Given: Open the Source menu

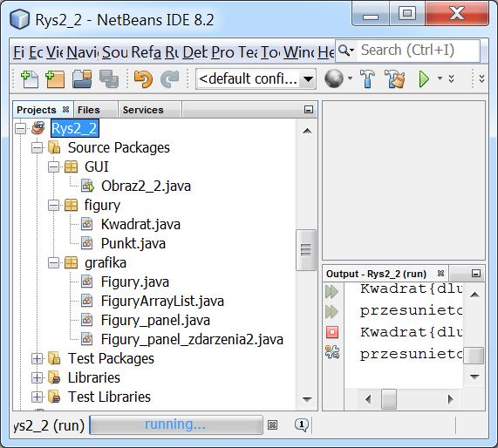Looking at the screenshot, I should coord(115,52).
